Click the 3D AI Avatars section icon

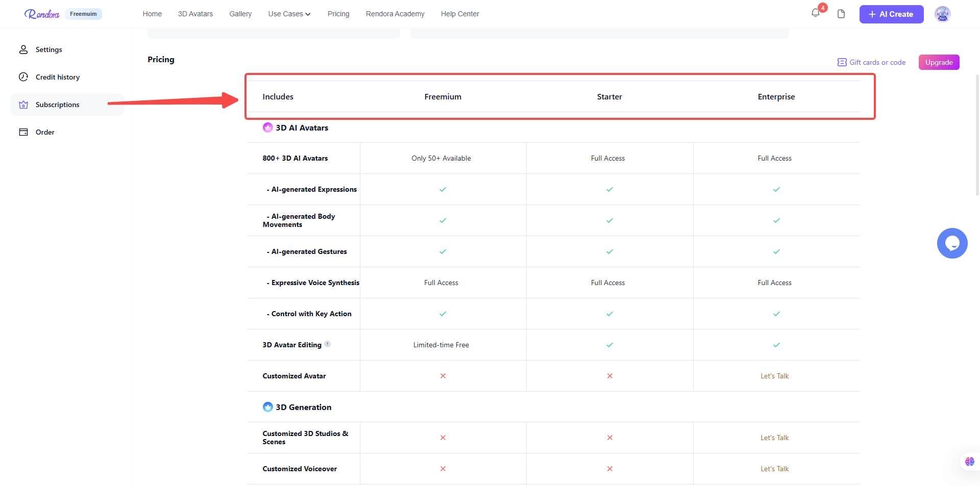267,127
